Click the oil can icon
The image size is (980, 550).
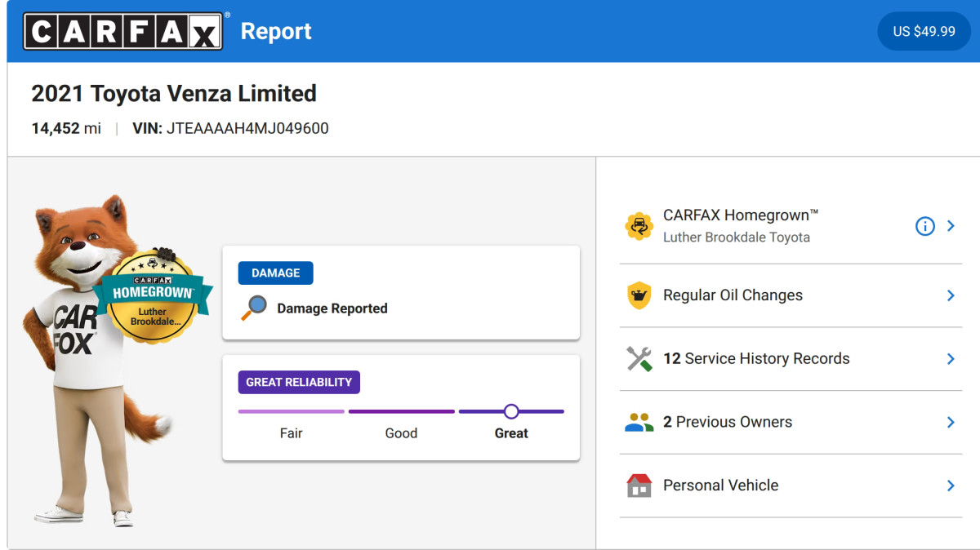pos(639,295)
